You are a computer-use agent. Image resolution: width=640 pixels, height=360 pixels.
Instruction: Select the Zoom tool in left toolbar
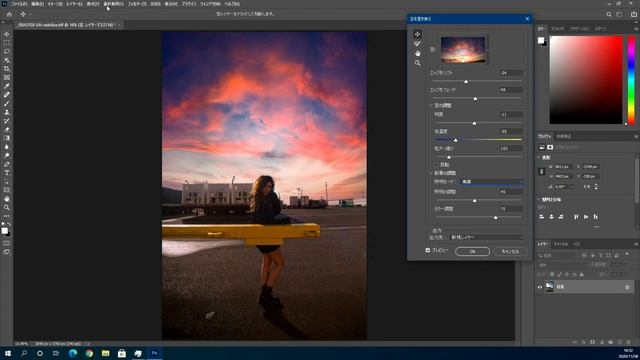7,207
